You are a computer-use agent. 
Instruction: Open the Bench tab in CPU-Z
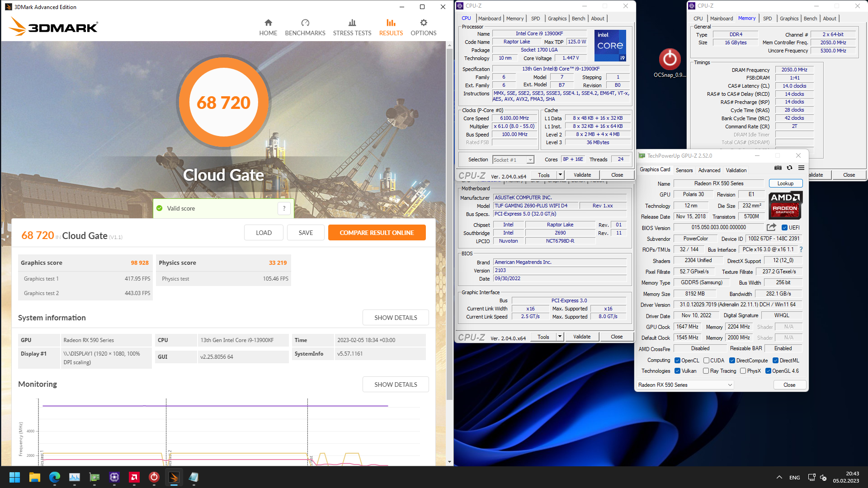click(578, 19)
